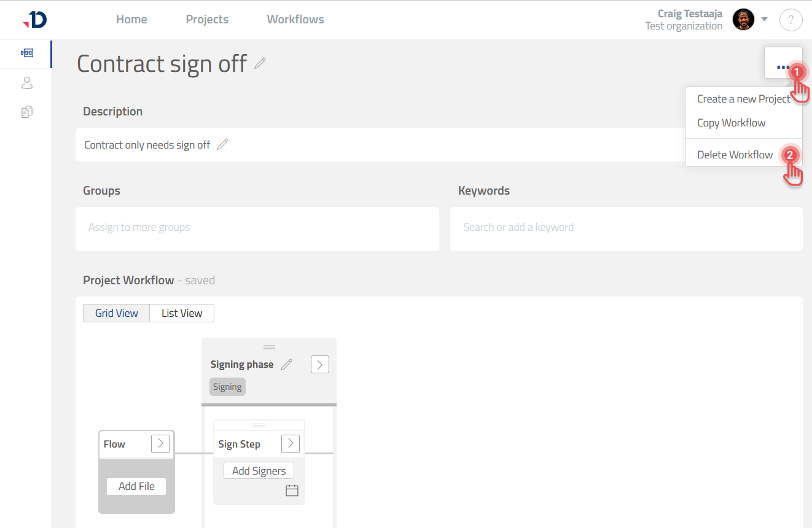
Task: Switch to Grid View
Action: click(x=117, y=313)
